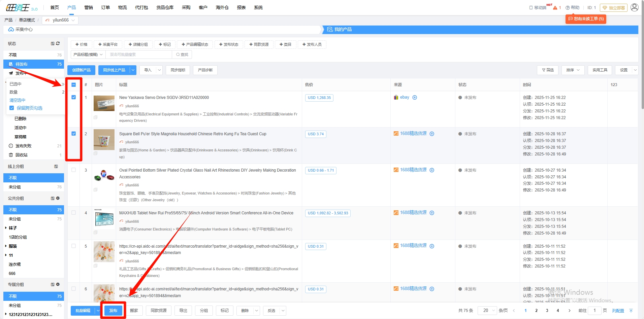The height and width of the screenshot is (319, 644).
Task: Select the Oval Pointed Bottom row checkbox
Action: coord(74,170)
